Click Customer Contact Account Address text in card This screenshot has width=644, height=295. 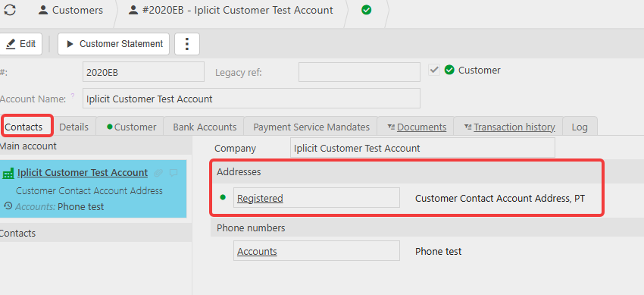tap(89, 190)
